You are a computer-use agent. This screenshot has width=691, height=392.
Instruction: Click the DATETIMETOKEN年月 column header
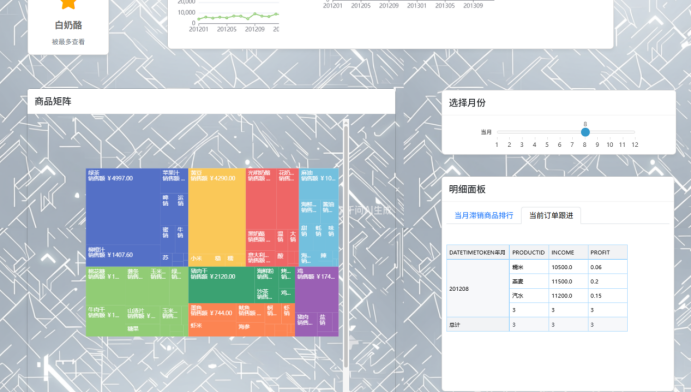(478, 252)
